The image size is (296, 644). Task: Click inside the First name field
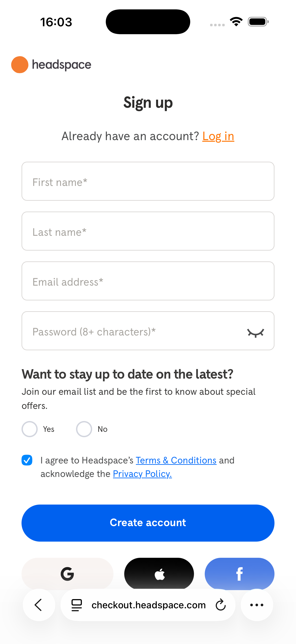(x=148, y=181)
